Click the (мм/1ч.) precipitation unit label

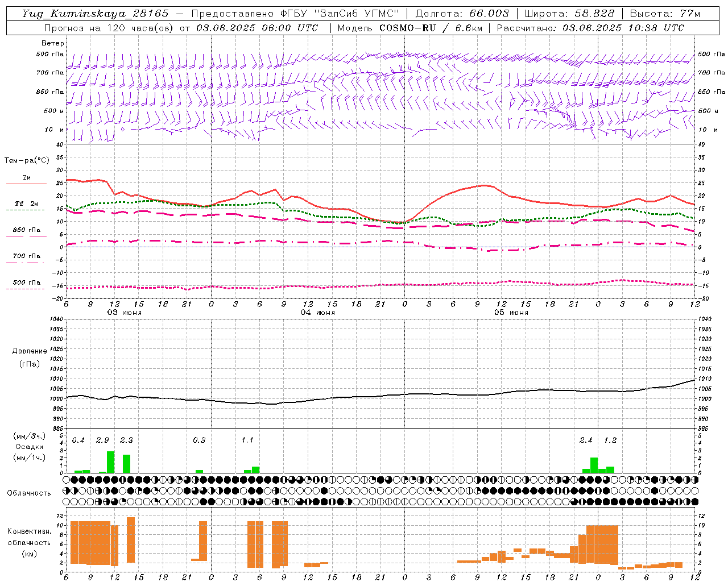[29, 457]
